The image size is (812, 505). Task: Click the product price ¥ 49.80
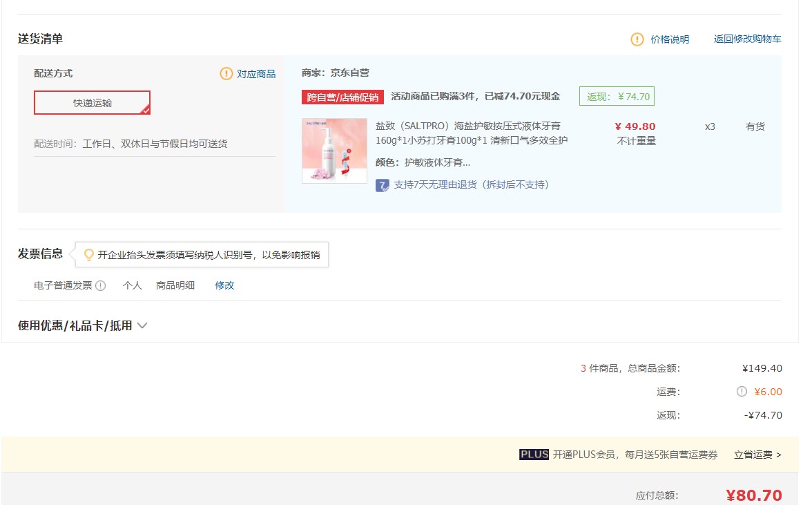pos(635,126)
